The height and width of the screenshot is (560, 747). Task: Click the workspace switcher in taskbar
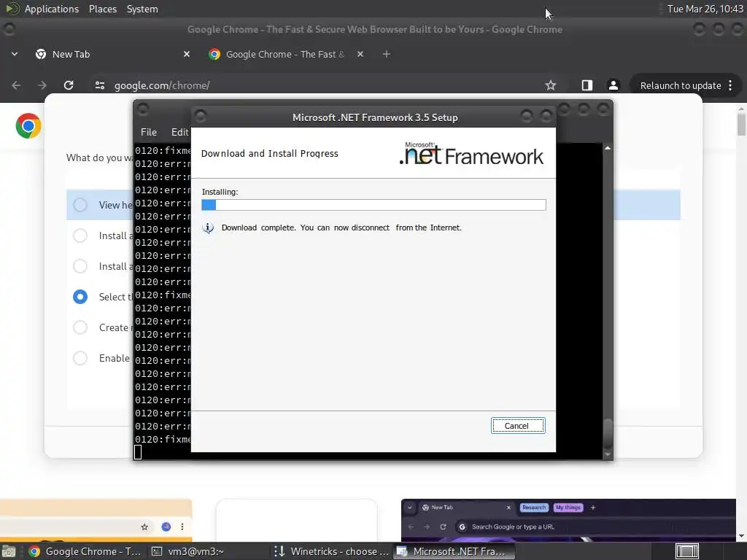click(x=687, y=551)
